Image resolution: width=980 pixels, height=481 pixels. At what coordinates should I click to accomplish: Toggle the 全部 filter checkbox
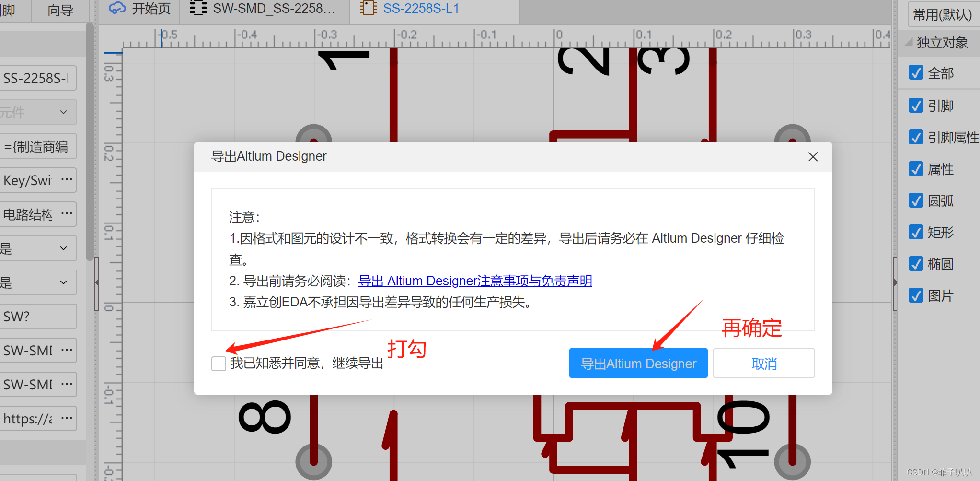(916, 73)
